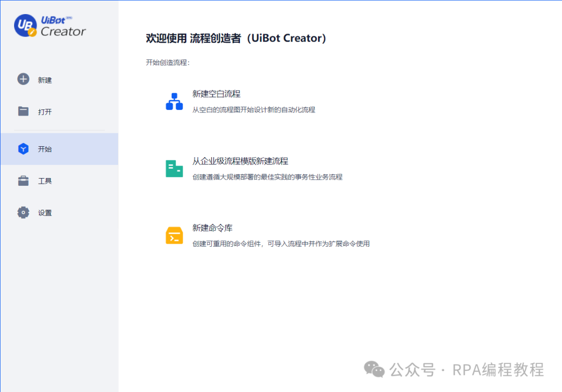Screen dimensions: 562x392
Task: Click the green template icon for enterprise template
Action: (x=174, y=169)
